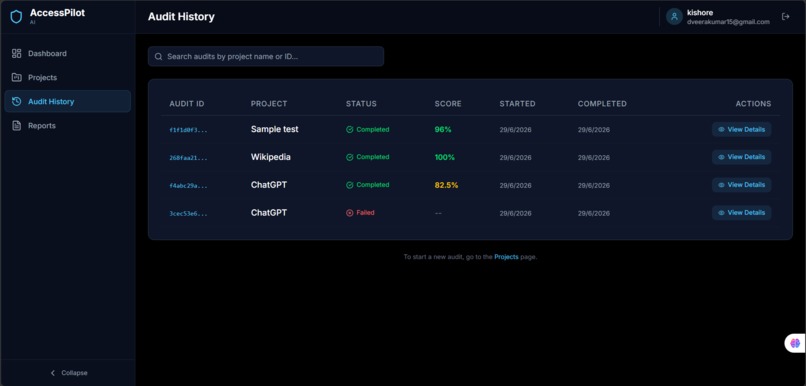
Task: Click audit ID 3cec53e6...
Action: [x=188, y=213]
